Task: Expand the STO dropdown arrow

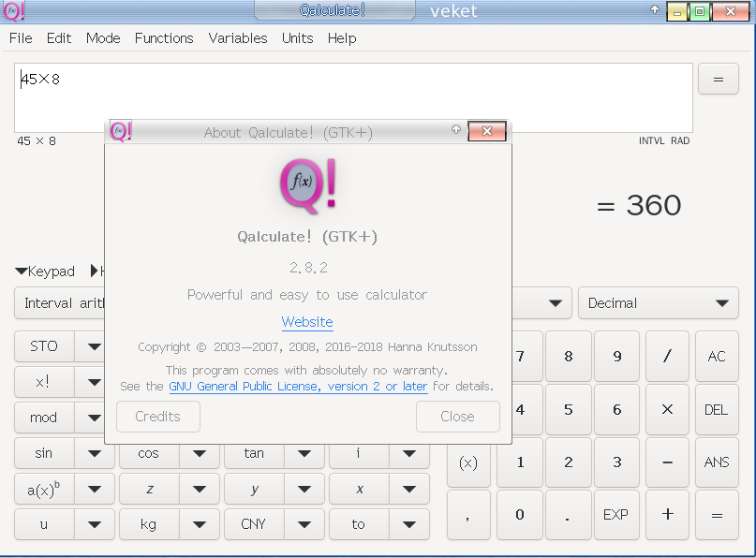Action: (95, 346)
